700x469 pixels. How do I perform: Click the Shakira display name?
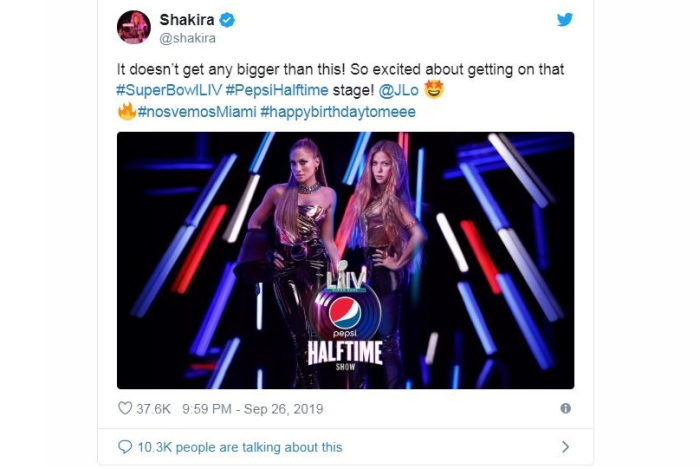pos(187,20)
